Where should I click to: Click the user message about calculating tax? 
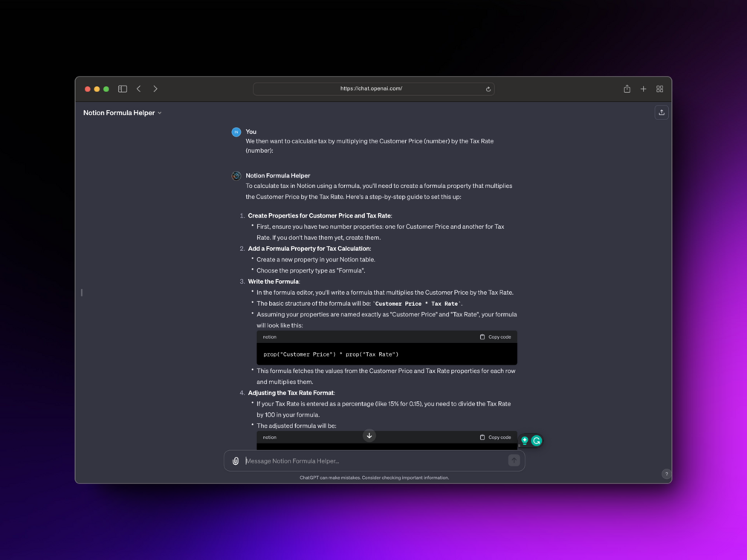pyautogui.click(x=369, y=146)
